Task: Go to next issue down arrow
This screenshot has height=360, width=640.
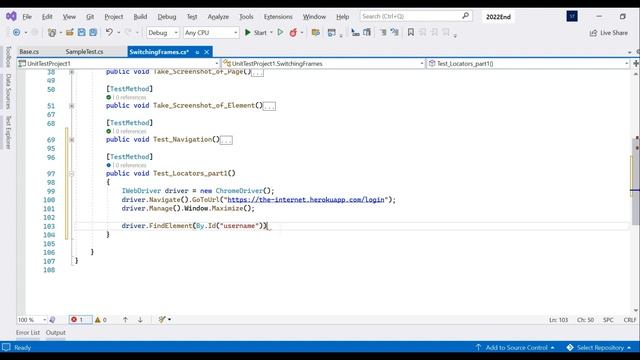Action: (x=140, y=320)
